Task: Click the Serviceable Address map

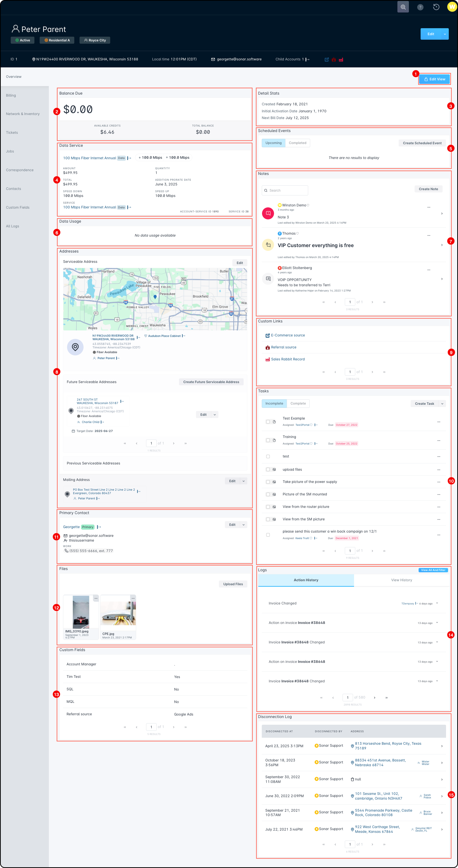Action: pos(155,299)
